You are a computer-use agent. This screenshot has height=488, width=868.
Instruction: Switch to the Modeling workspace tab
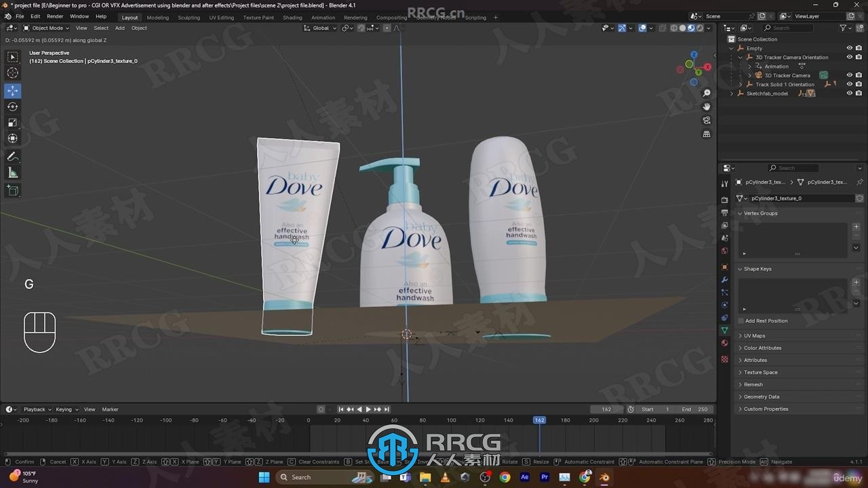[158, 18]
